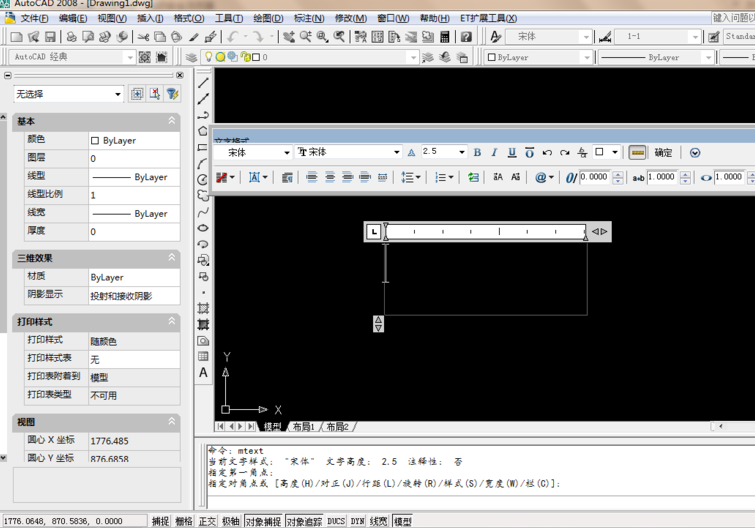Click the Italic formatting icon
Screen dimensions: 755x528
[494, 153]
